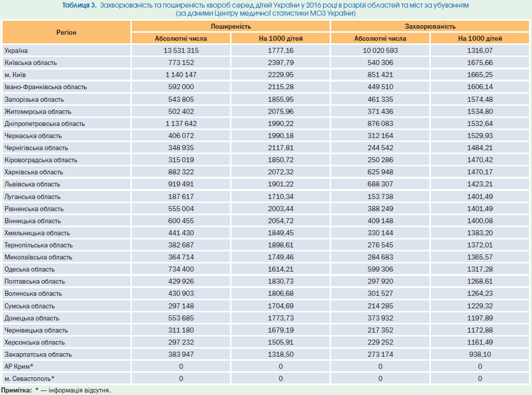Click "На 1000 дітей" header under Захворюваність
The image size is (532, 395).
click(480, 38)
